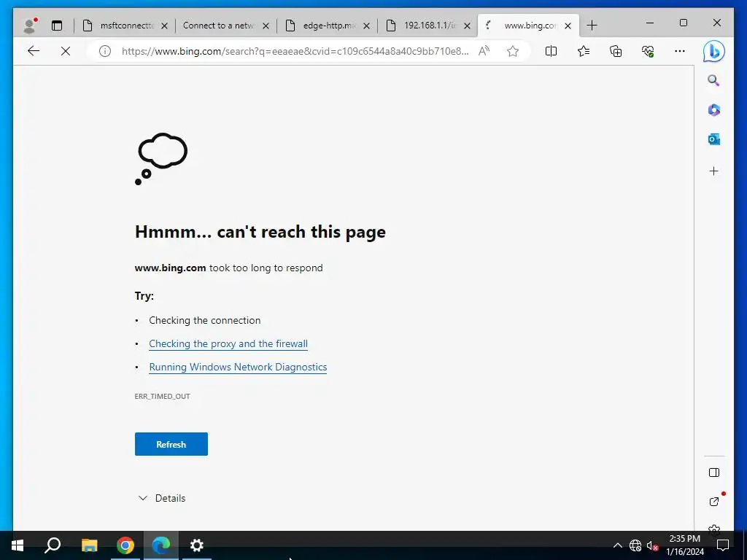The width and height of the screenshot is (747, 560).
Task: Close the www.bing.com tab
Action: pyautogui.click(x=568, y=26)
